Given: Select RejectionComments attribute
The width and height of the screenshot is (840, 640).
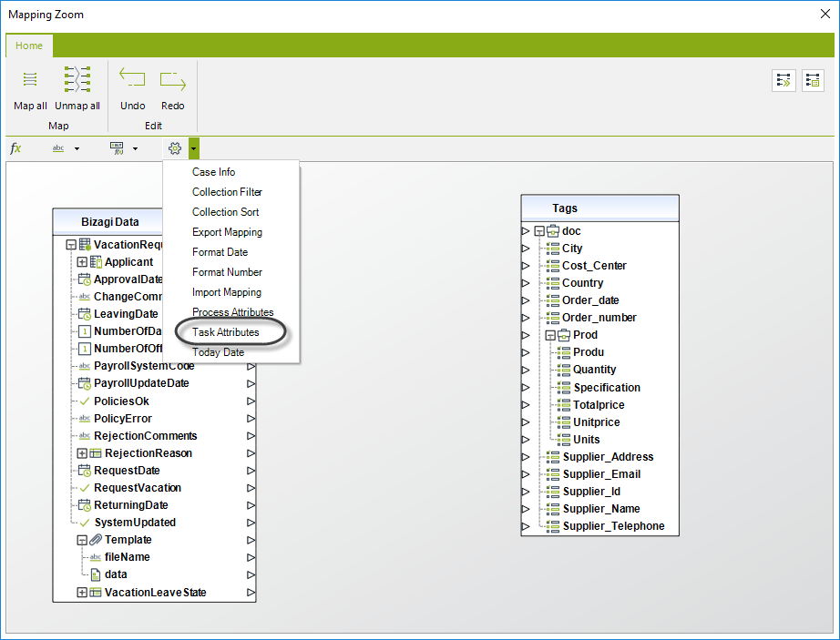Looking at the screenshot, I should 145,435.
